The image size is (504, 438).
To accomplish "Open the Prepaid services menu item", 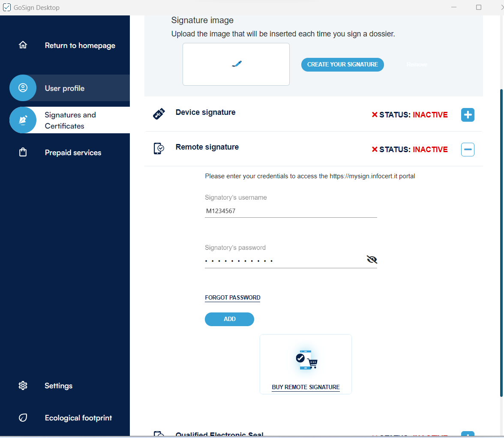I will coord(73,153).
